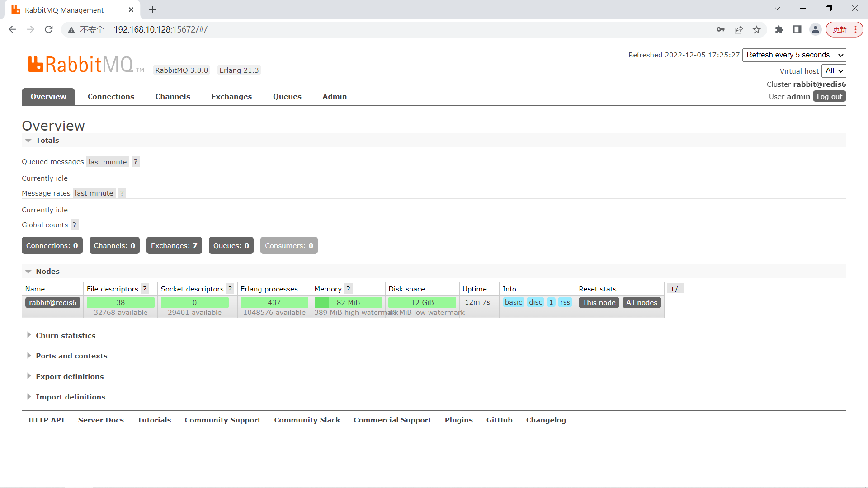Expand Churn statistics section
The height and width of the screenshot is (488, 868).
click(66, 335)
